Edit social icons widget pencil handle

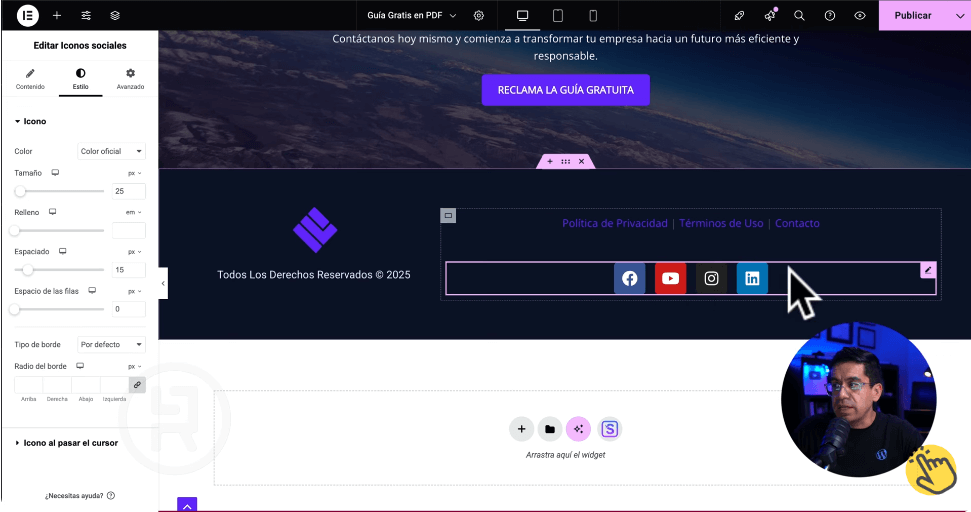(928, 271)
